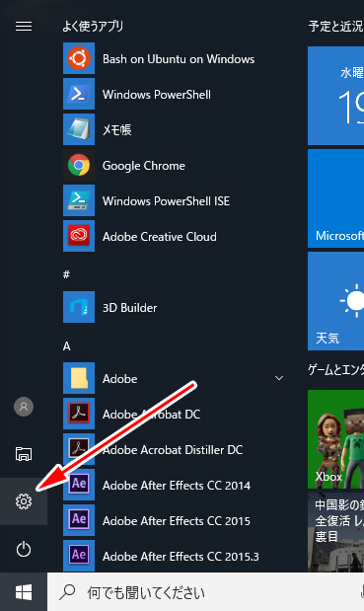
Task: Open Settings via the gear icon
Action: pyautogui.click(x=24, y=501)
